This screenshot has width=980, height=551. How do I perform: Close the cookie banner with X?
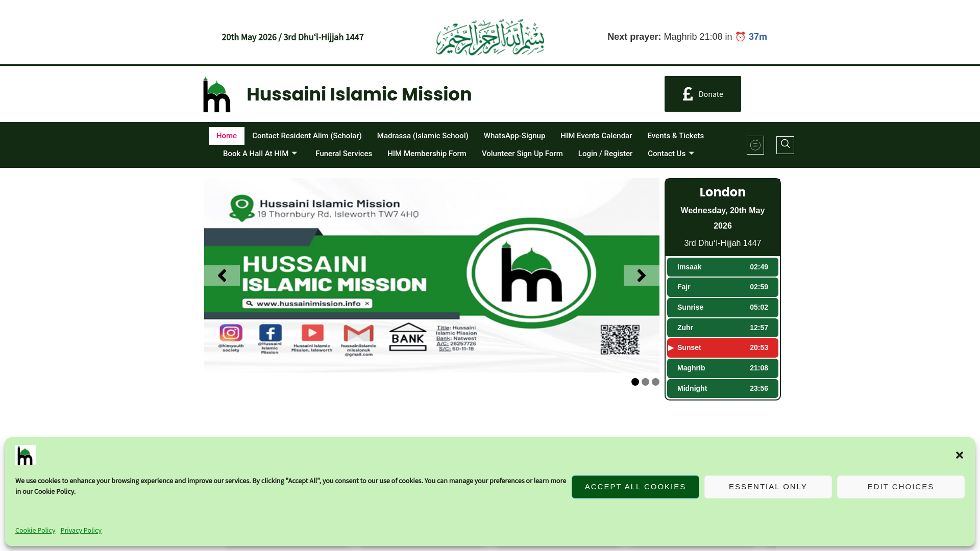pyautogui.click(x=960, y=455)
